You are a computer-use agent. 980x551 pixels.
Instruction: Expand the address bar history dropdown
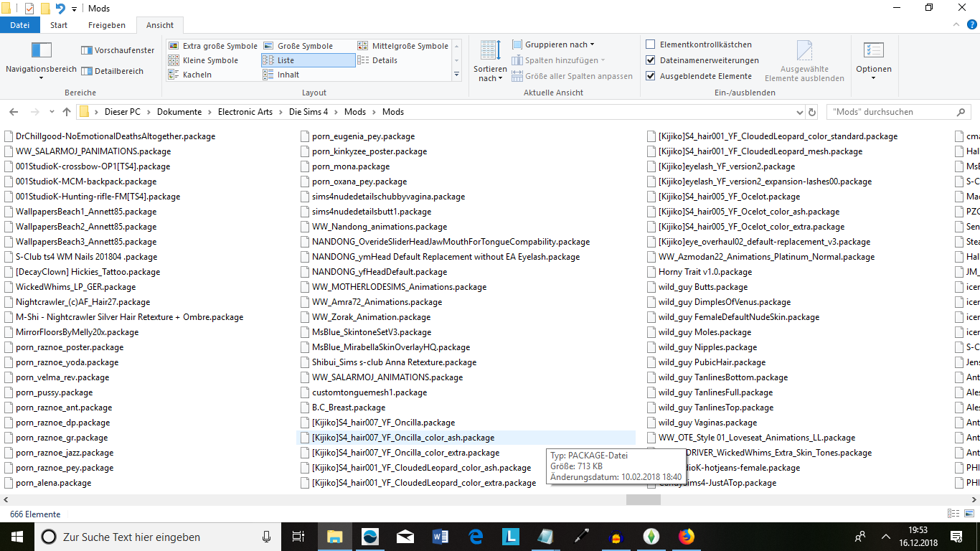pos(800,112)
